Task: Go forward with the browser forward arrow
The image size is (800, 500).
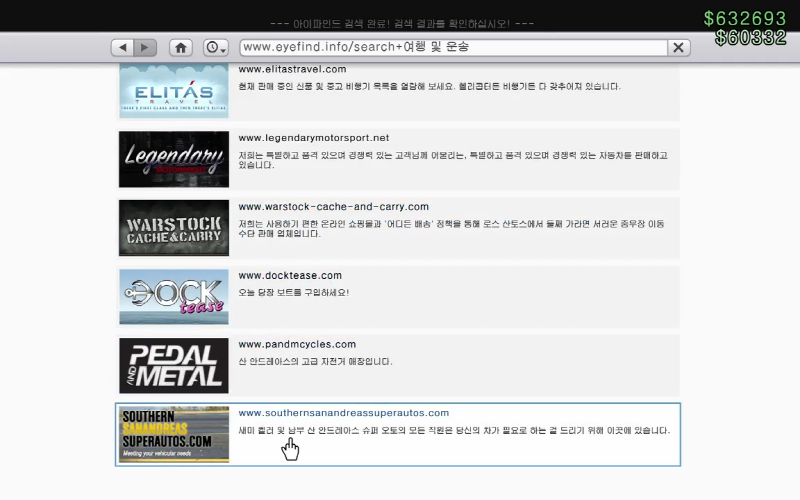Action: pyautogui.click(x=145, y=47)
